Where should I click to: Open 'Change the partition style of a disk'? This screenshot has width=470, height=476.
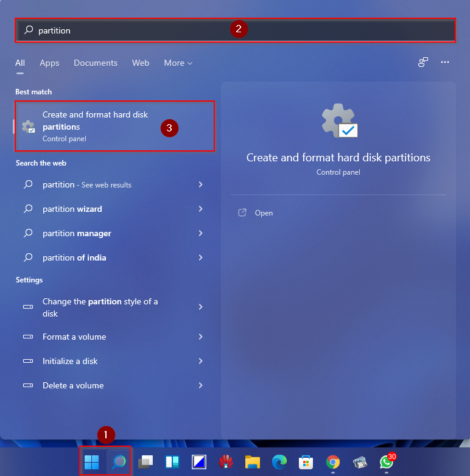115,307
